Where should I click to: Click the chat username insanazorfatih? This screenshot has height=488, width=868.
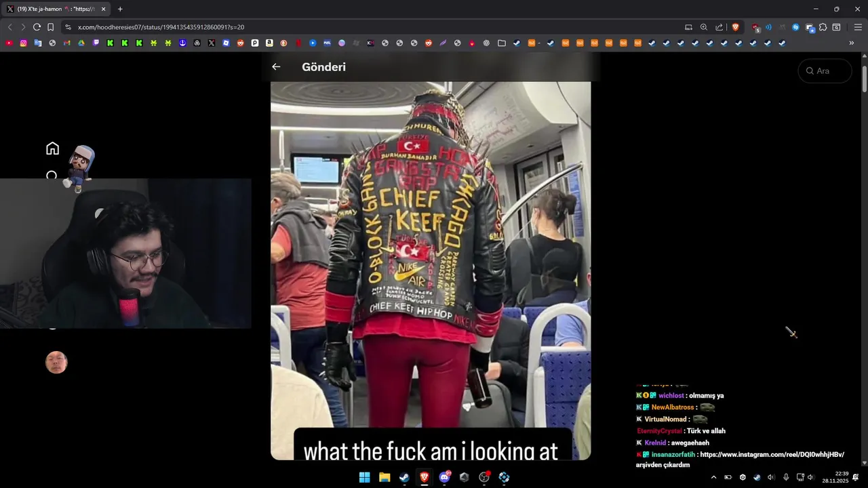click(x=673, y=454)
